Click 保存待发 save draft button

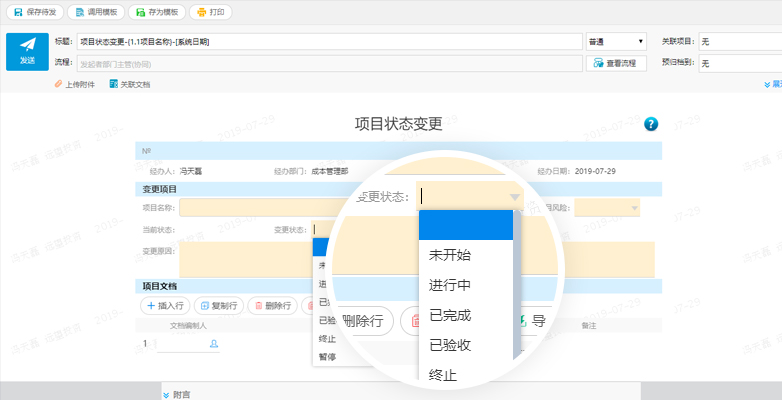pos(36,12)
